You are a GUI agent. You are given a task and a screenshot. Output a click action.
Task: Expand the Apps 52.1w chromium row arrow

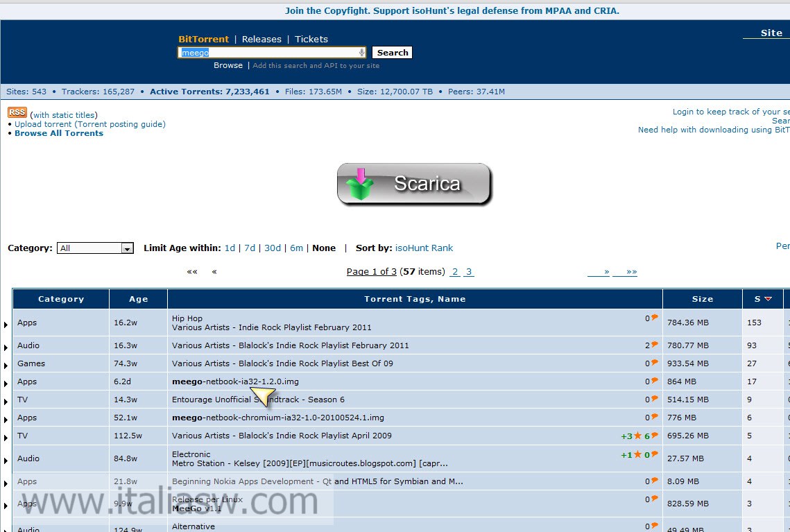coord(6,420)
